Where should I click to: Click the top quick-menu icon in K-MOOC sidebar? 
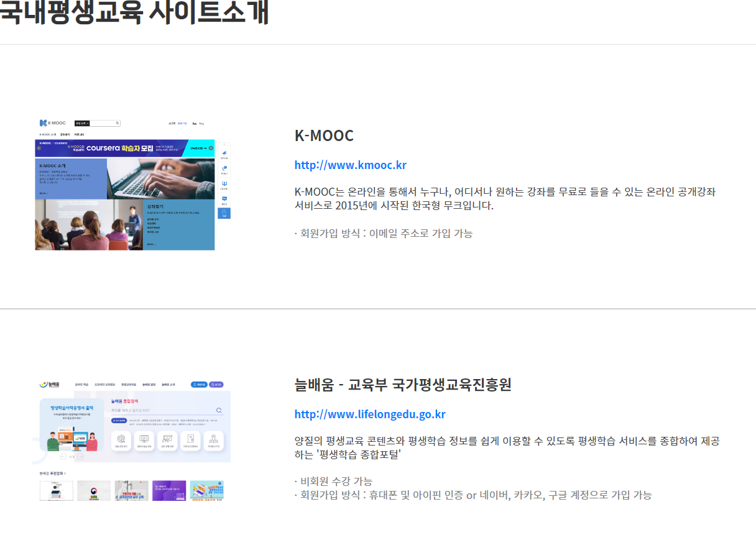coord(224,153)
